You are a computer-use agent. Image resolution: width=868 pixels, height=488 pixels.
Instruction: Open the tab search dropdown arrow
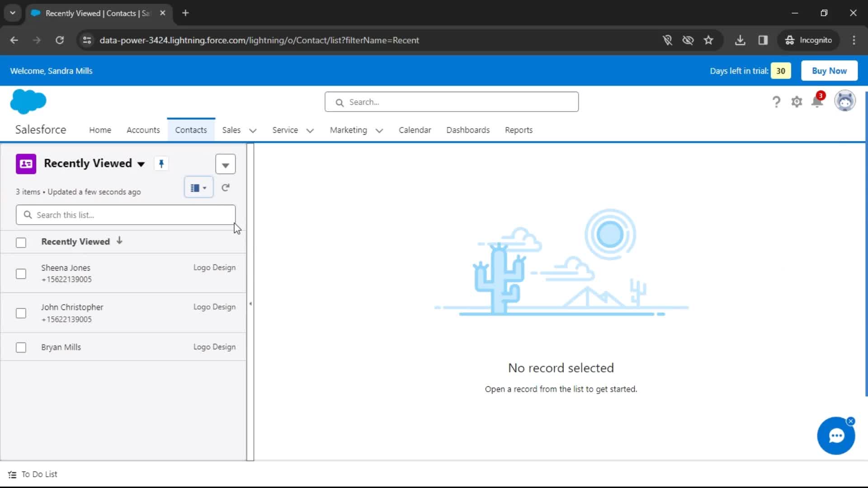pos(13,13)
